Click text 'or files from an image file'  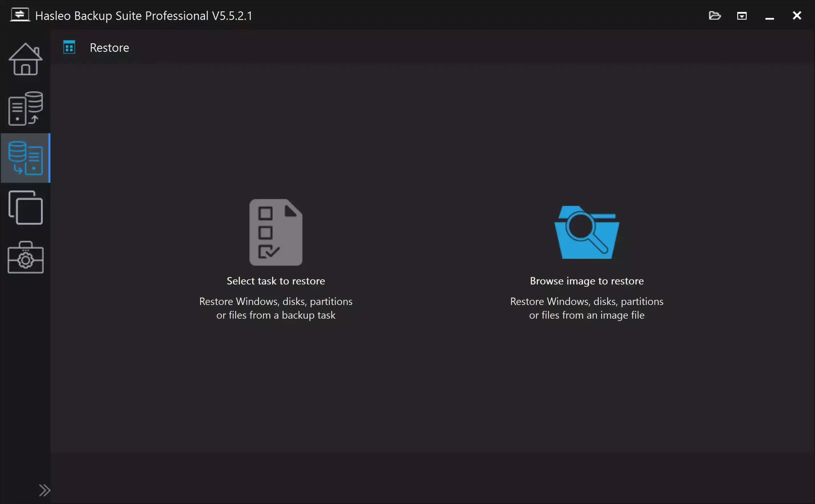pos(586,315)
